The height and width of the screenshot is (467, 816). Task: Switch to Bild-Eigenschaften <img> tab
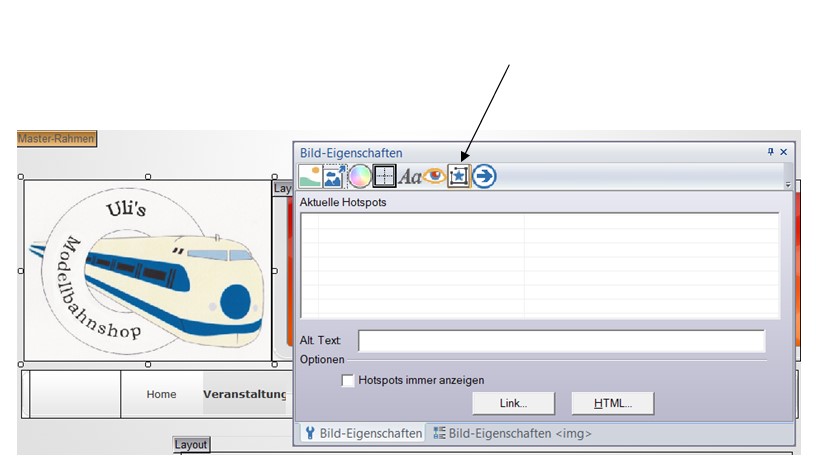pyautogui.click(x=512, y=433)
